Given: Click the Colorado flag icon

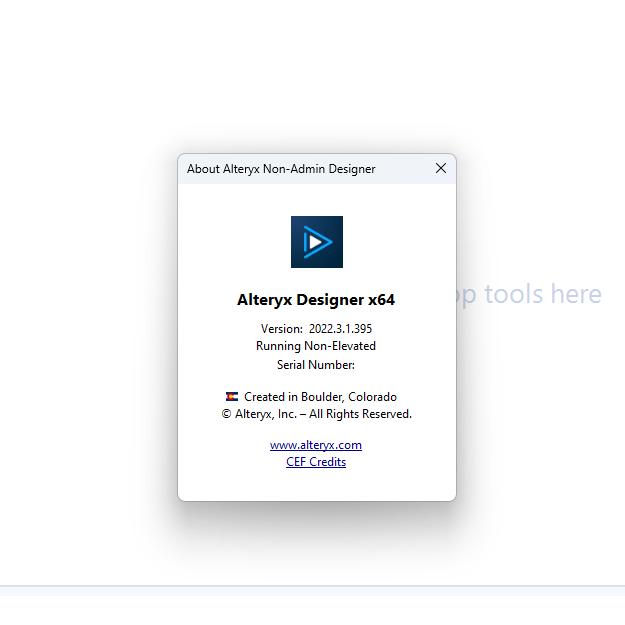Looking at the screenshot, I should pos(232,397).
